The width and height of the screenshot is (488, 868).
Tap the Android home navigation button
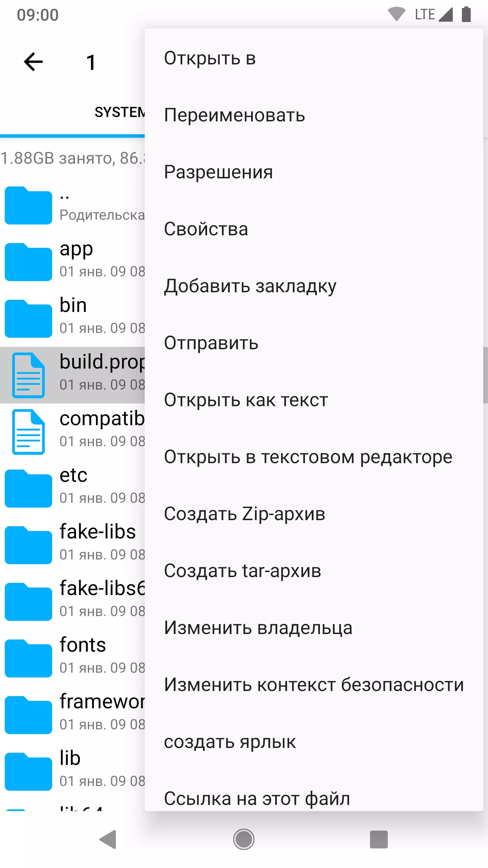point(244,840)
